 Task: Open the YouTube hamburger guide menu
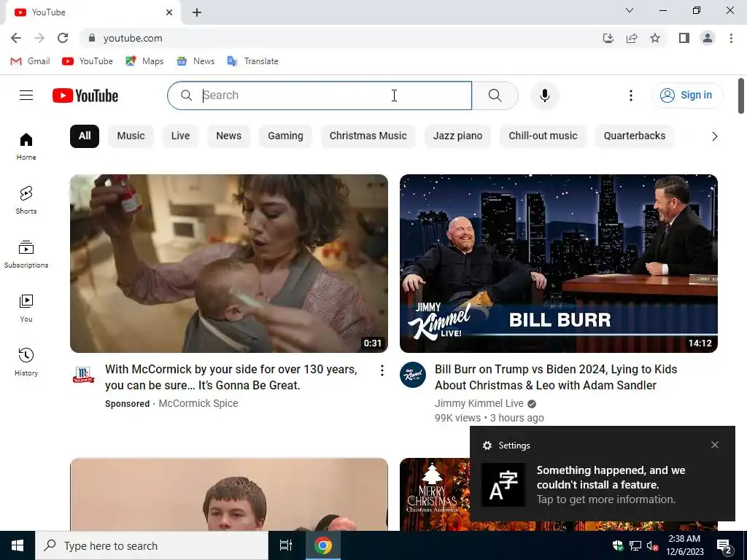[x=26, y=96]
